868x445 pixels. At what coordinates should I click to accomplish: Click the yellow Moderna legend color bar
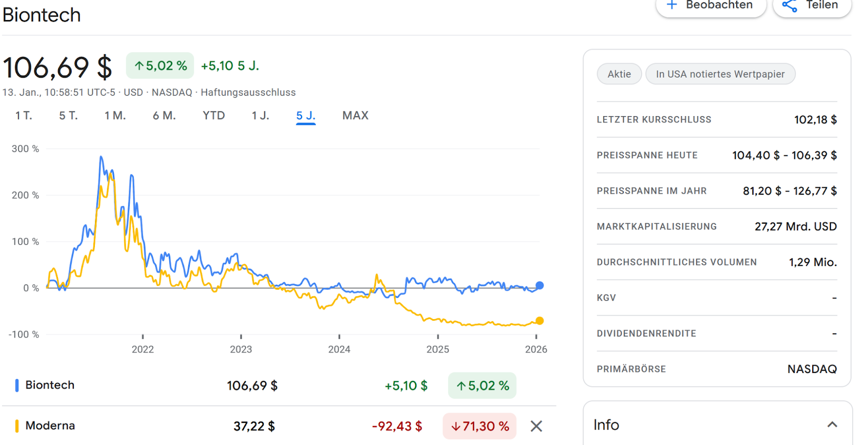click(x=17, y=426)
